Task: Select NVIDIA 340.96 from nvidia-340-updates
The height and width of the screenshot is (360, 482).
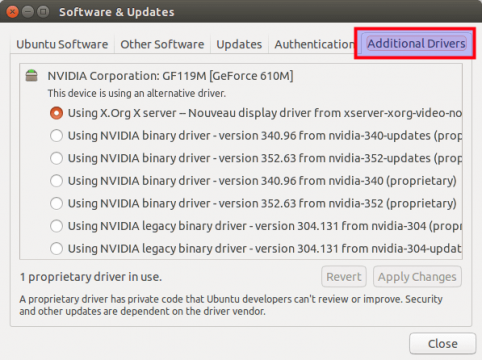Action: pos(56,136)
